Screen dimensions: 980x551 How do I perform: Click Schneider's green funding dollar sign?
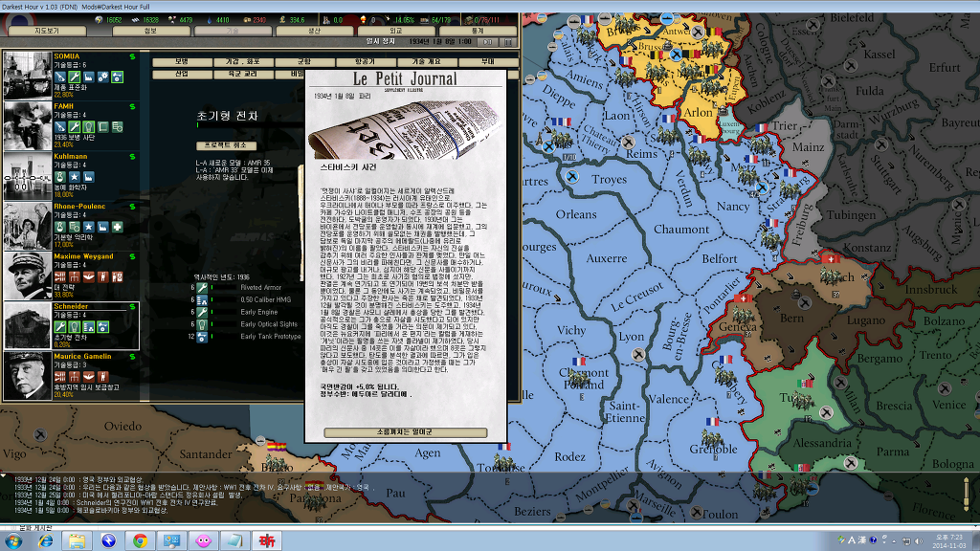tap(132, 307)
